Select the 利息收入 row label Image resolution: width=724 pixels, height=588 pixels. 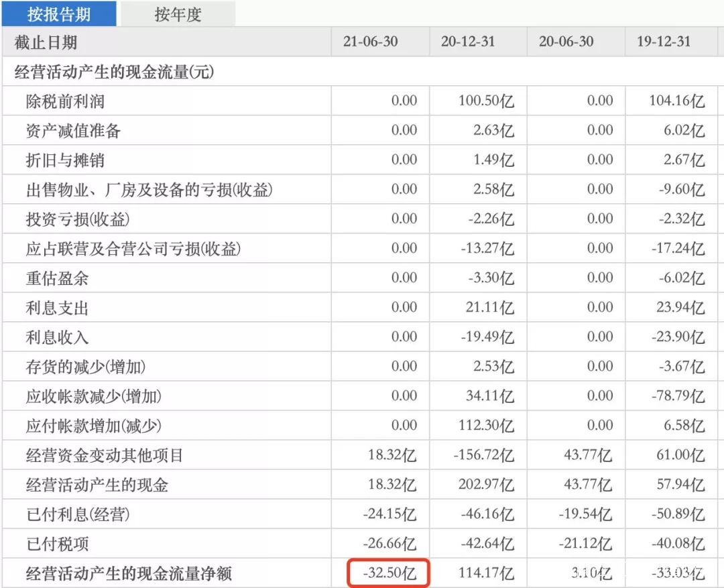(57, 338)
